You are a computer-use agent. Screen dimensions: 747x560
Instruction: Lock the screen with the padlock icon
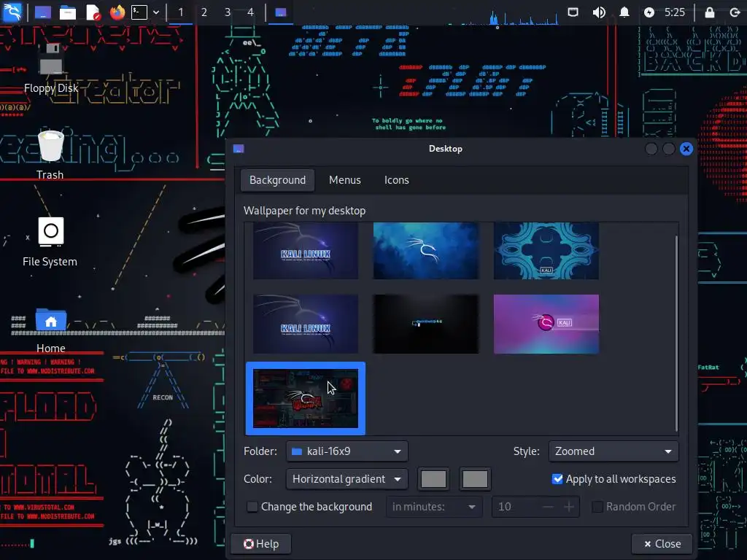click(x=709, y=12)
